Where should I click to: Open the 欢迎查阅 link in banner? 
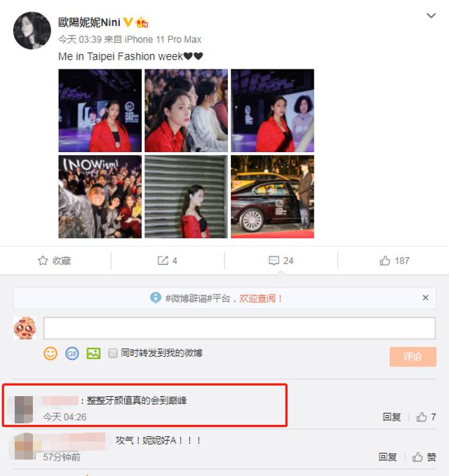tap(260, 299)
